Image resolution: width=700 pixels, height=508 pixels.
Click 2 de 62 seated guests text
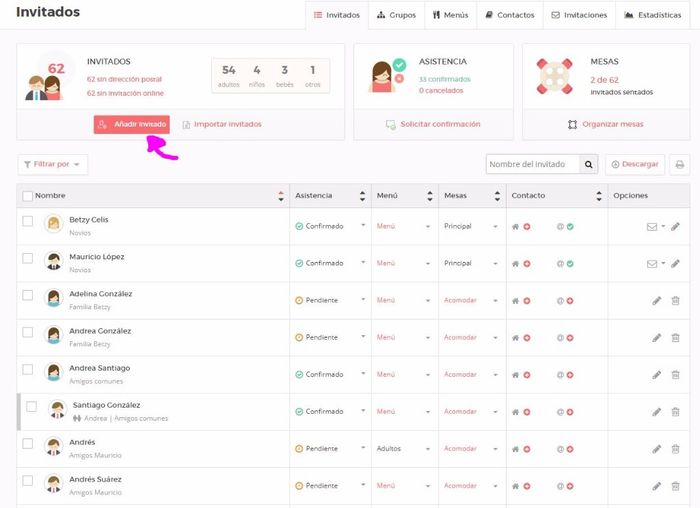604,80
